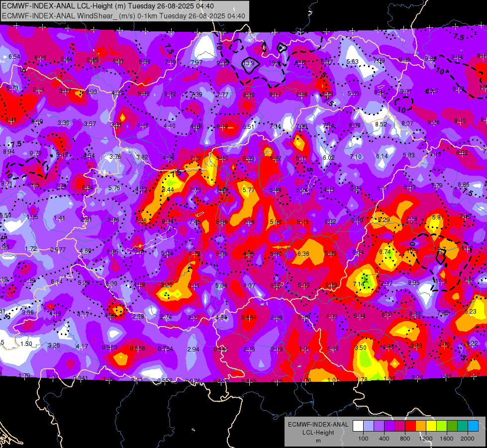Click the grid value 6.54
Viewport: 487px width, 448px height.
[14, 57]
